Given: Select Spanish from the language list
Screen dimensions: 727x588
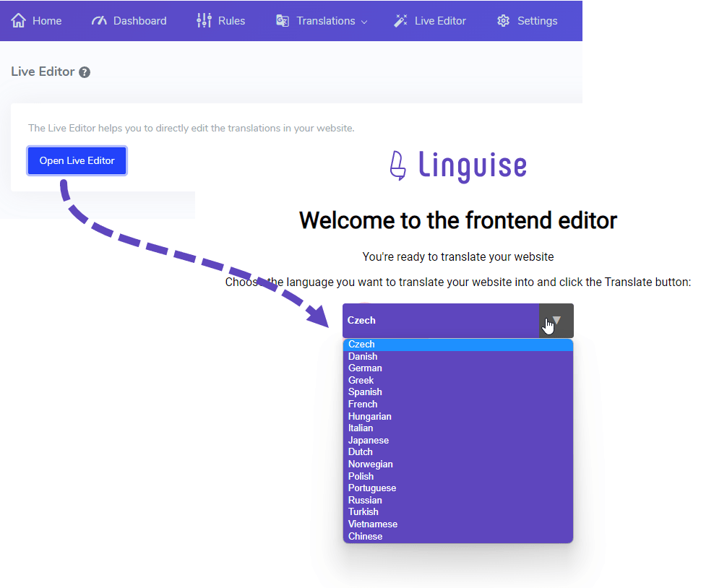Looking at the screenshot, I should tap(458, 392).
